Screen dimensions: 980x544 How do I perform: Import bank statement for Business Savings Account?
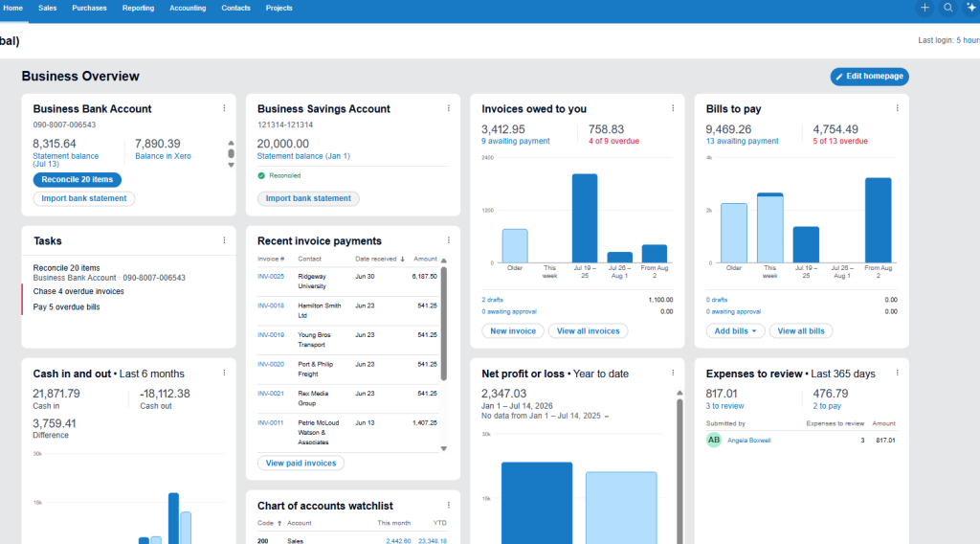(308, 198)
